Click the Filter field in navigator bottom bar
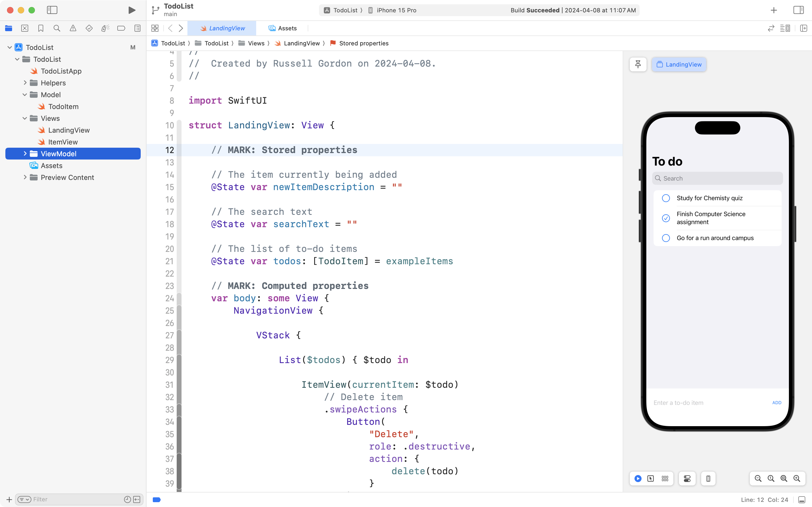The image size is (812, 507). coord(67,499)
